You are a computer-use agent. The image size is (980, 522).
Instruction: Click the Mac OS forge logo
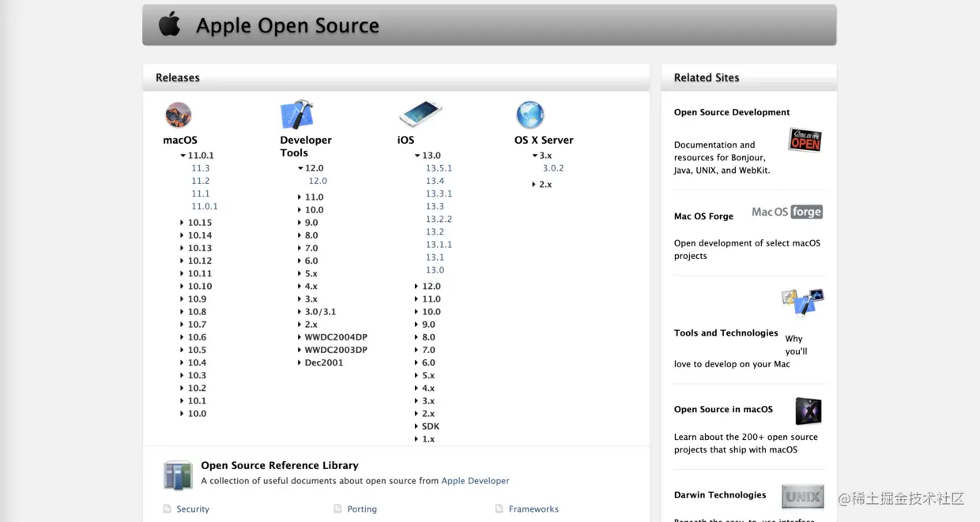point(787,212)
